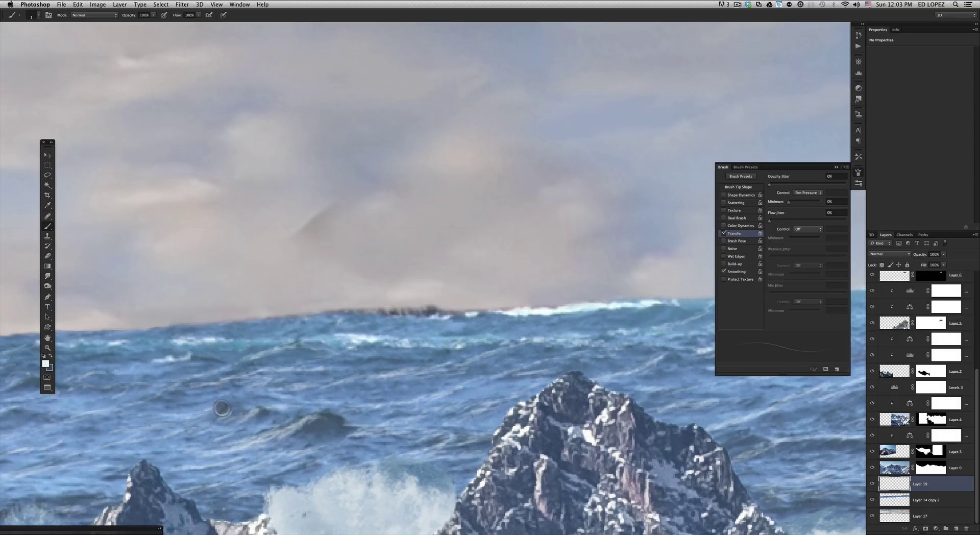
Task: Click the delete layer trash icon
Action: tap(966, 529)
